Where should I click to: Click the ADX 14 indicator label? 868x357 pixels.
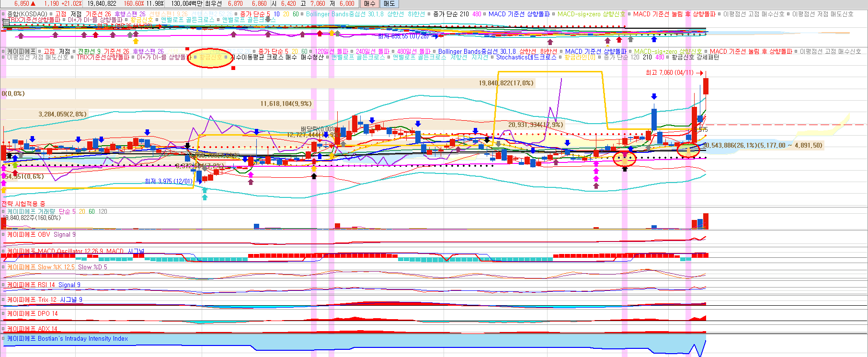click(x=47, y=329)
